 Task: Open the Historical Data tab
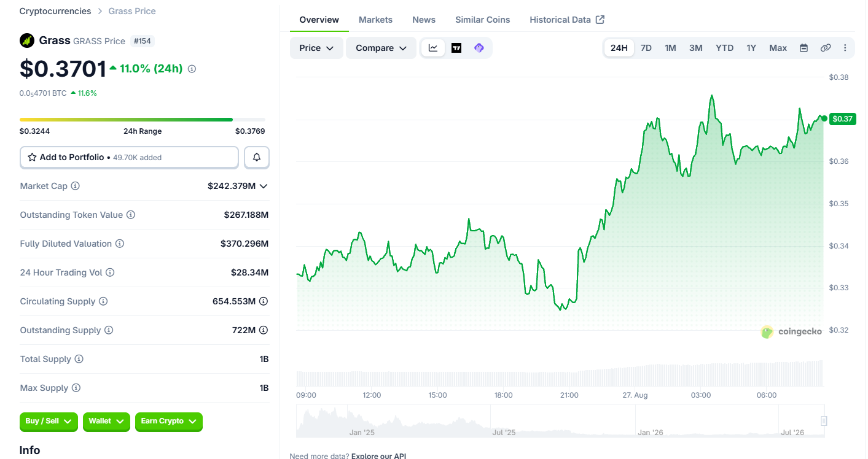click(x=567, y=20)
